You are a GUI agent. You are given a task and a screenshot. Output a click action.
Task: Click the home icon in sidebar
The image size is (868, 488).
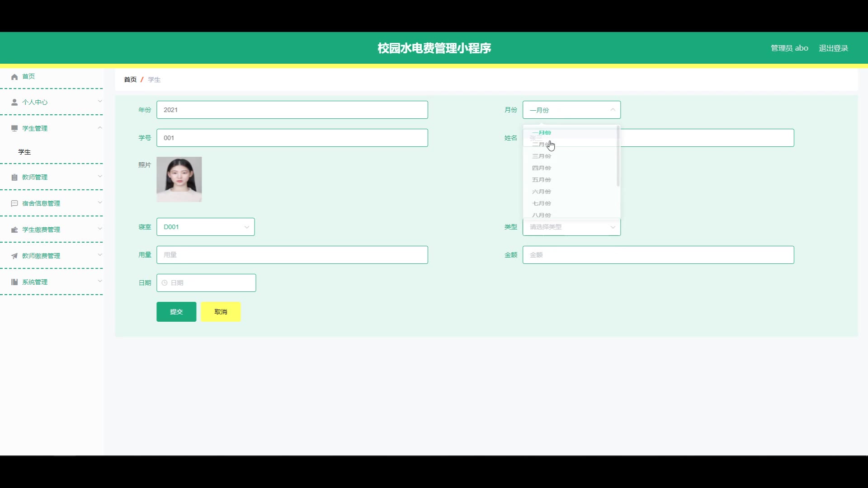(14, 77)
